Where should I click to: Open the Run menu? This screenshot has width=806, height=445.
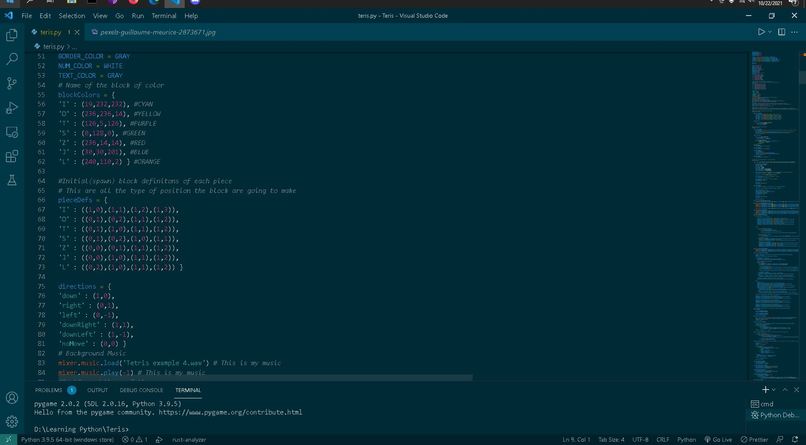[x=138, y=16]
